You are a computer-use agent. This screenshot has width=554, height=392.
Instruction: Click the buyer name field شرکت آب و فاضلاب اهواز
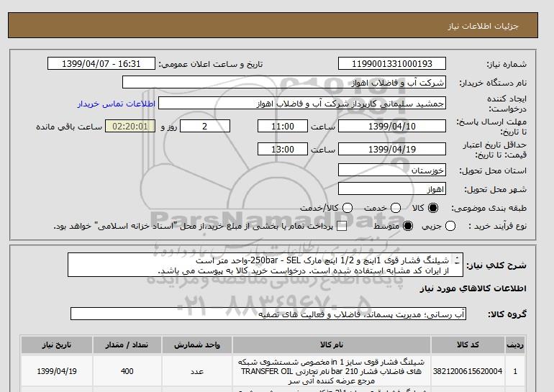pyautogui.click(x=284, y=82)
